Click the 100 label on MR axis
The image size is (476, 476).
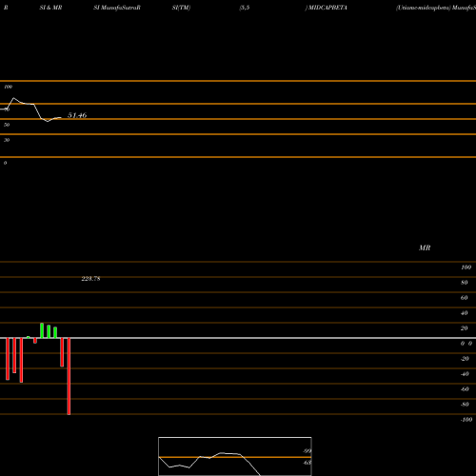coord(466,268)
